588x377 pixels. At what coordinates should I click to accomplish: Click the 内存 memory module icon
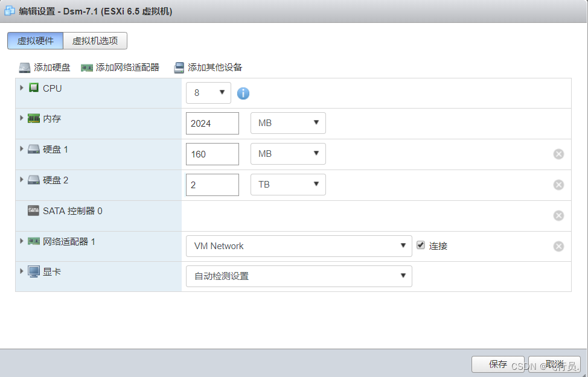(x=33, y=119)
